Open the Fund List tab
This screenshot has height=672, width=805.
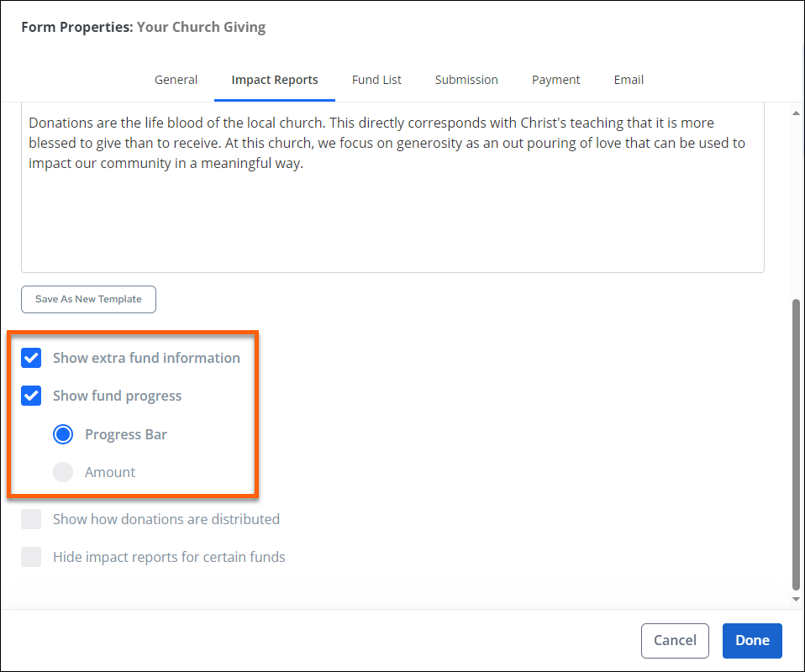(376, 80)
